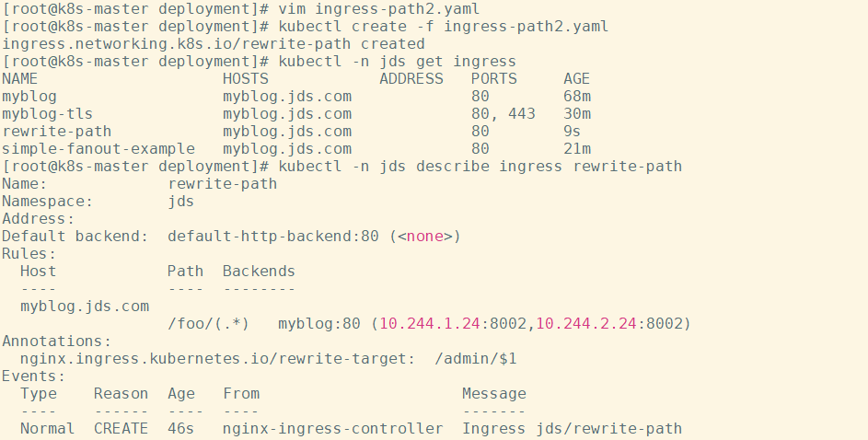Screen dimensions: 868x440
Task: Click the '80, 443' ports value
Action: 503,113
